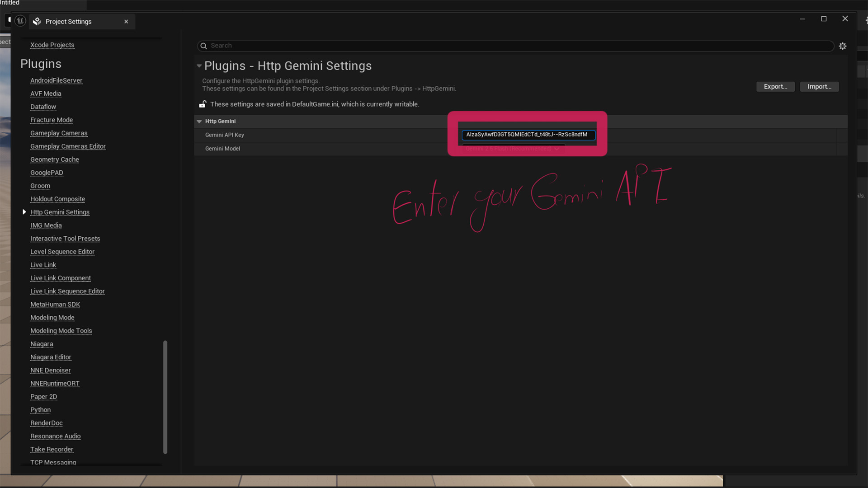The width and height of the screenshot is (868, 488).
Task: Open Holdout Composite settings
Action: click(57, 199)
